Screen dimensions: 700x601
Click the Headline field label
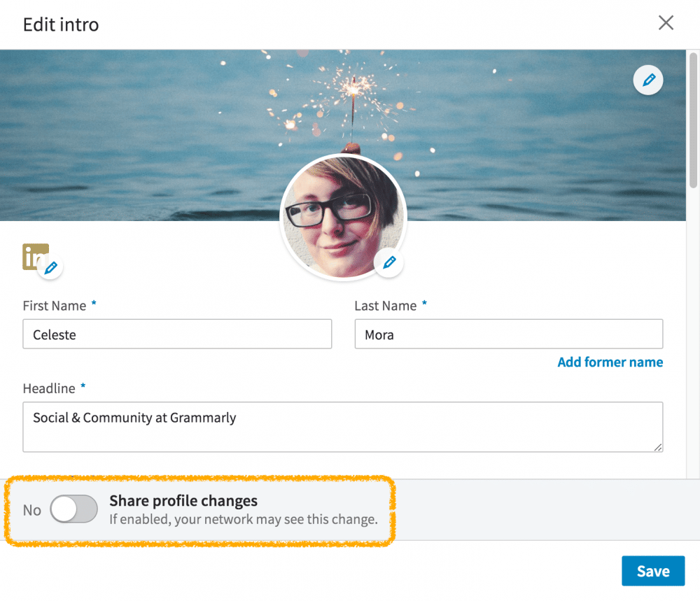tap(49, 388)
